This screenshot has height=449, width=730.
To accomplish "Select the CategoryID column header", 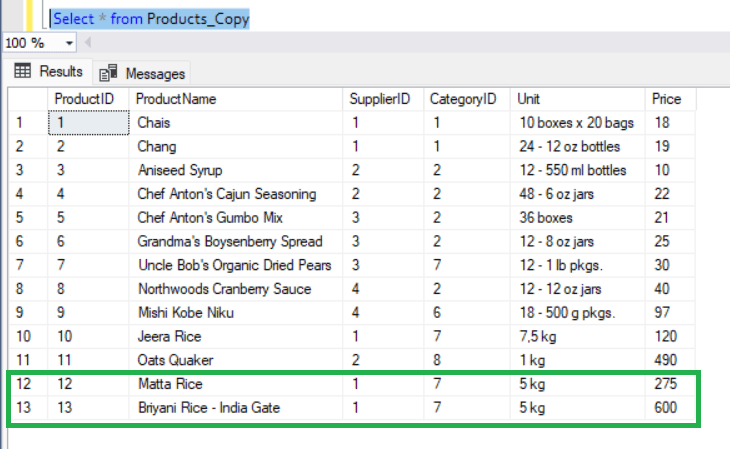I will (x=463, y=99).
